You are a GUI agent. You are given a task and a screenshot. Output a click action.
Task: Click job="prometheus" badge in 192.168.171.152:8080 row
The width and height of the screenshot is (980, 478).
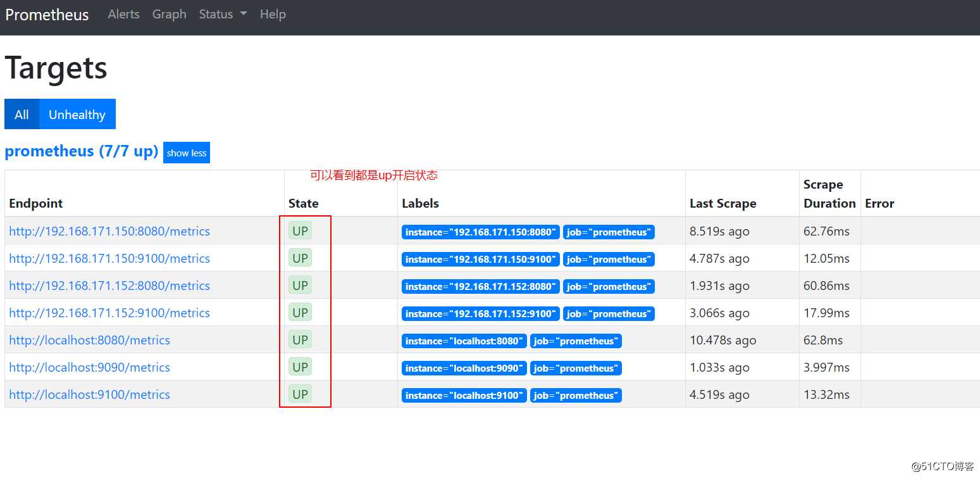[x=609, y=287]
